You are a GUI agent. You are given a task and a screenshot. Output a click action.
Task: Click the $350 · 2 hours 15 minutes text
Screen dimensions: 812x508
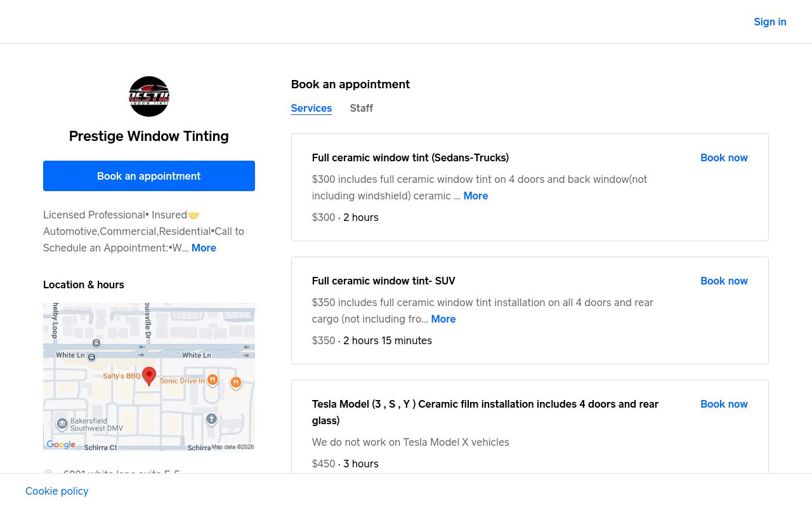[372, 340]
